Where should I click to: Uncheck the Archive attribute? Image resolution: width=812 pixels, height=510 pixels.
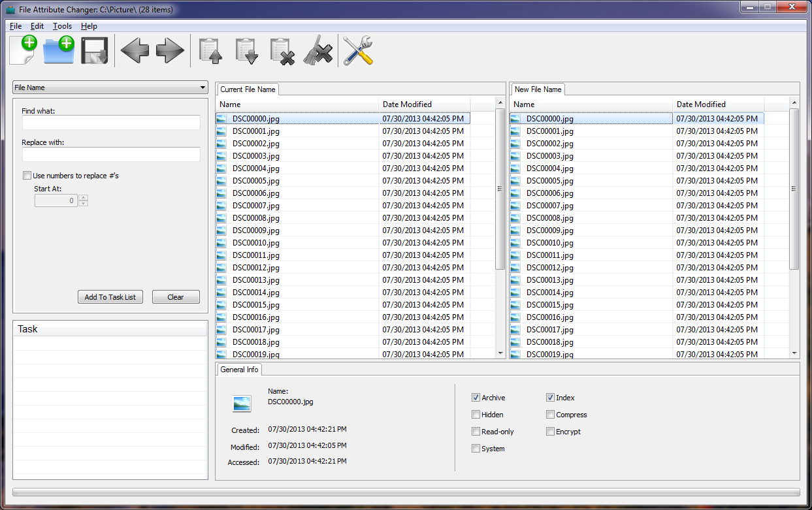(x=476, y=398)
